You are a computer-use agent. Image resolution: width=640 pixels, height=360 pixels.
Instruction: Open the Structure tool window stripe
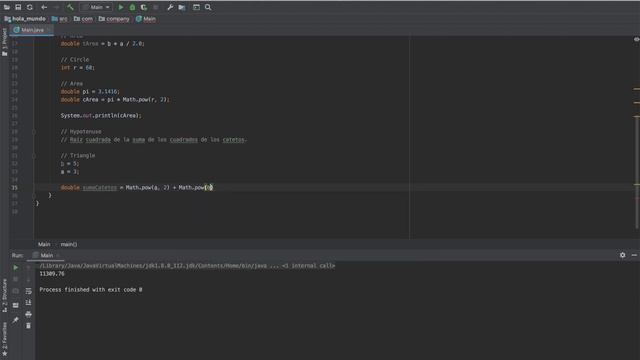(x=4, y=296)
